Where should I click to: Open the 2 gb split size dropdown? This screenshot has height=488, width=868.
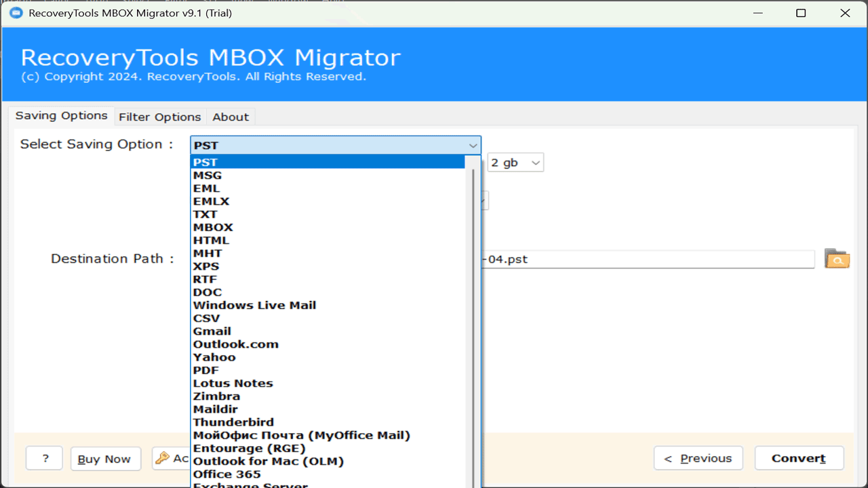515,163
